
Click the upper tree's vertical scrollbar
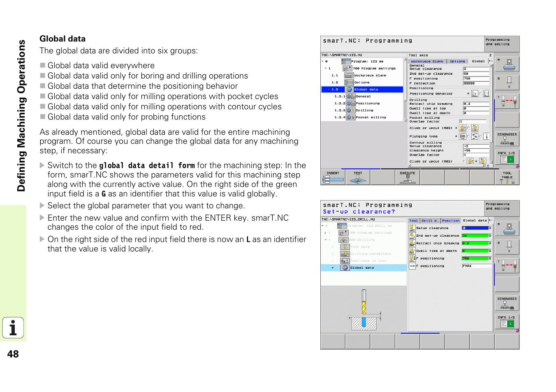pyautogui.click(x=405, y=89)
